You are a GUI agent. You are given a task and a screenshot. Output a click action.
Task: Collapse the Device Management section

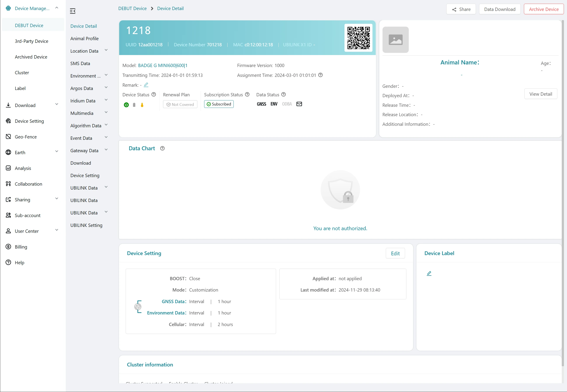point(57,8)
